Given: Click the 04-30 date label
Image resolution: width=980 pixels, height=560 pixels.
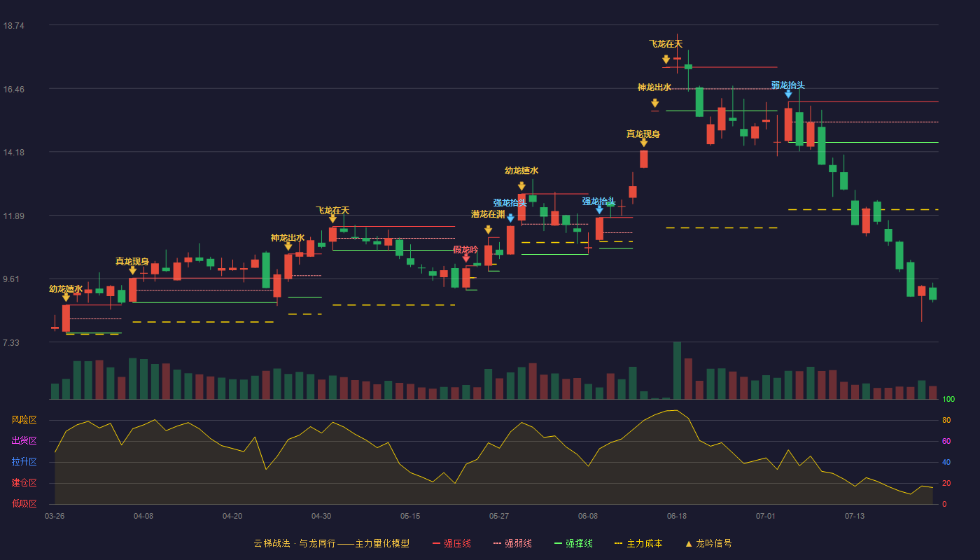Looking at the screenshot, I should 321,516.
